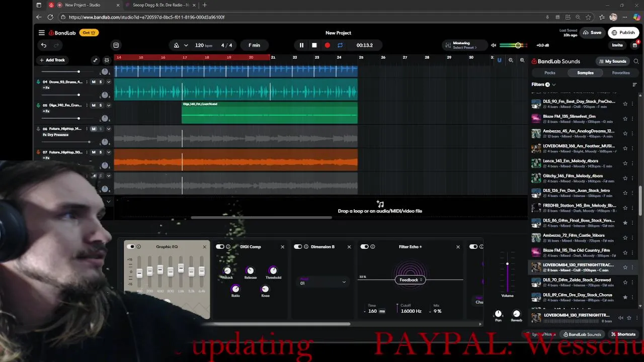Click the Publish button
Viewport: 644px width, 362px height.
623,33
